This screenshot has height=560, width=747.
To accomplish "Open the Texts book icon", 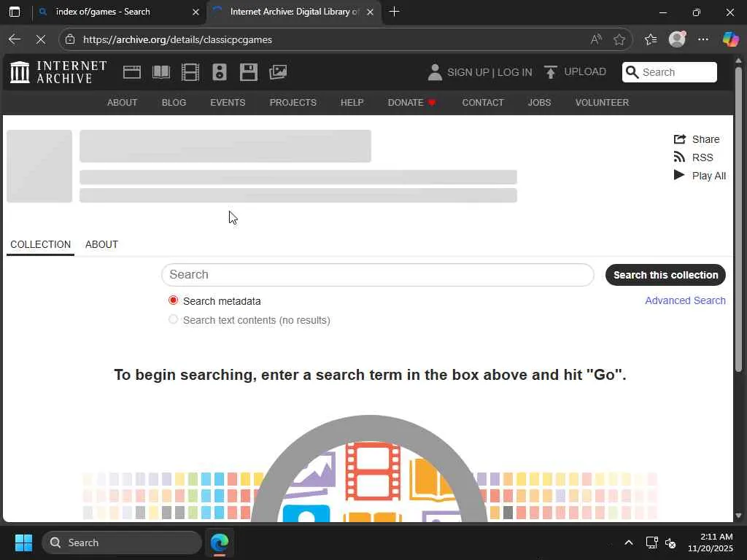I will point(161,72).
